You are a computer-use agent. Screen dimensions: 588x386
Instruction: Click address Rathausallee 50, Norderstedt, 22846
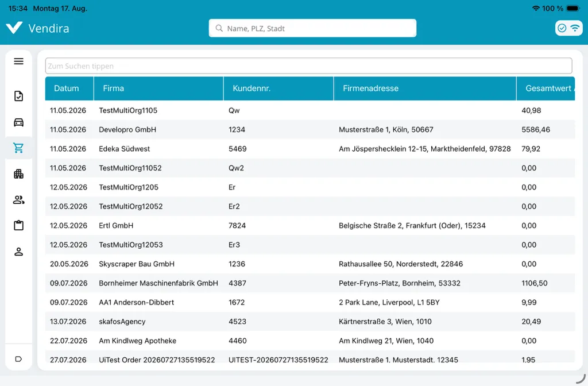click(x=400, y=264)
